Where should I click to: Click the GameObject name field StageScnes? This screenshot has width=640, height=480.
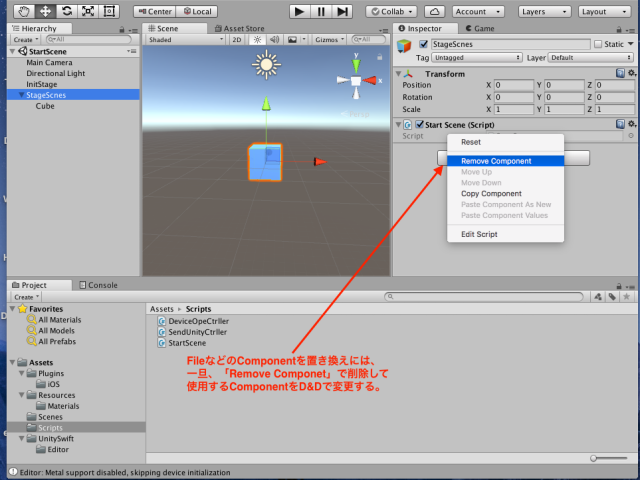[x=511, y=44]
